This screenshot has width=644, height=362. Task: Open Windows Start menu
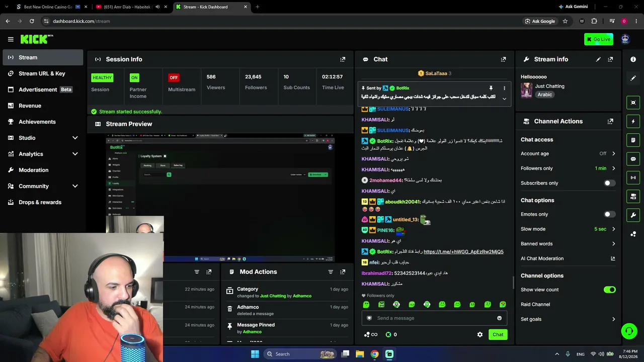click(255, 354)
